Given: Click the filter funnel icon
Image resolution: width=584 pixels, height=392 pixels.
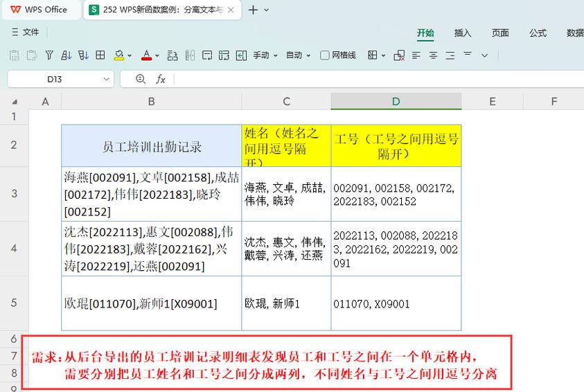Looking at the screenshot, I should click(x=49, y=55).
